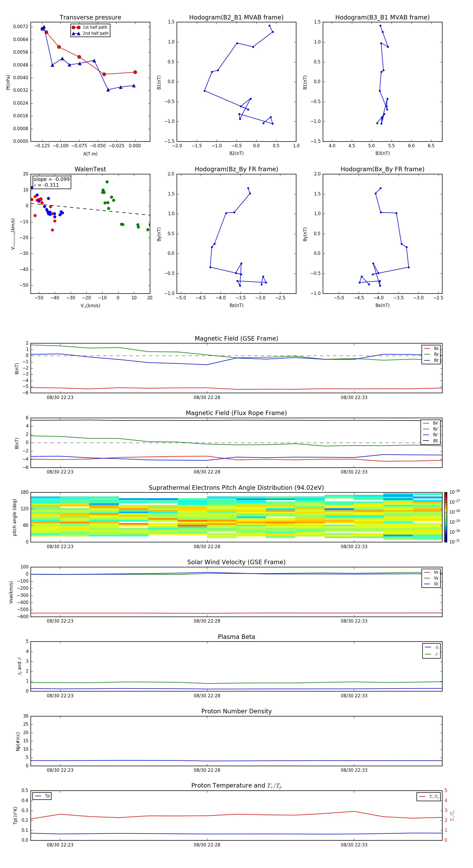Click the 'Te/Tp' legend entry in temperature plot
This screenshot has width=473, height=868.
coord(429,796)
